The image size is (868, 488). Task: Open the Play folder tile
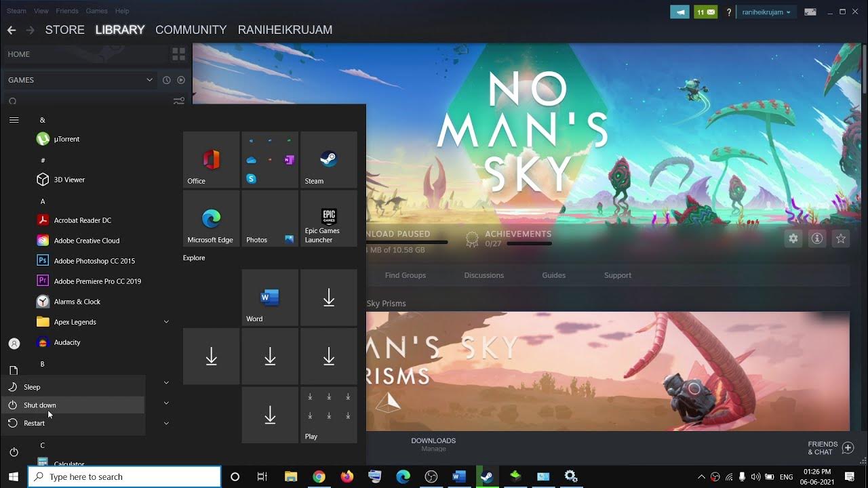(x=329, y=415)
